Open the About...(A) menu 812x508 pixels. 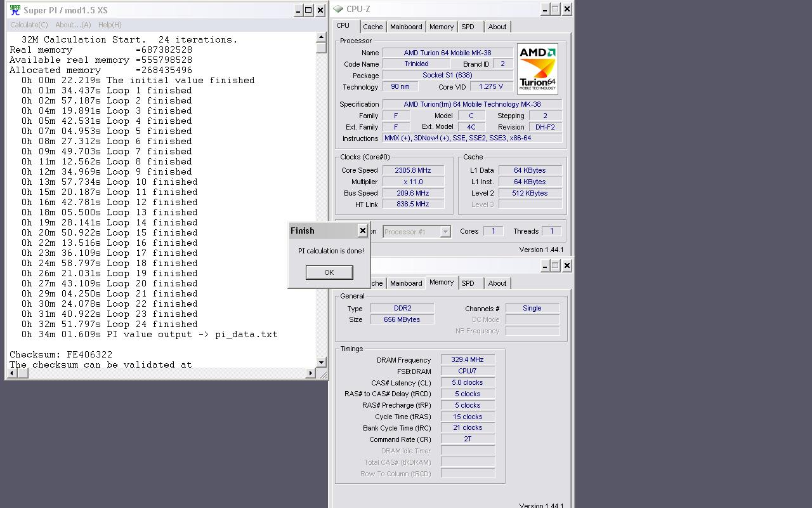click(73, 25)
